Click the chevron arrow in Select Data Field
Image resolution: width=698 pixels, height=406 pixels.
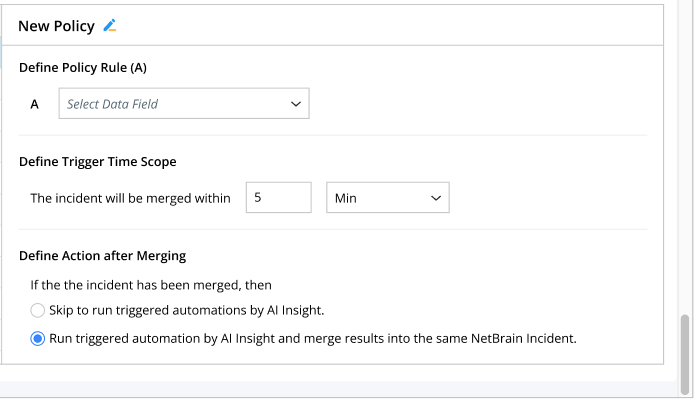pyautogui.click(x=295, y=104)
